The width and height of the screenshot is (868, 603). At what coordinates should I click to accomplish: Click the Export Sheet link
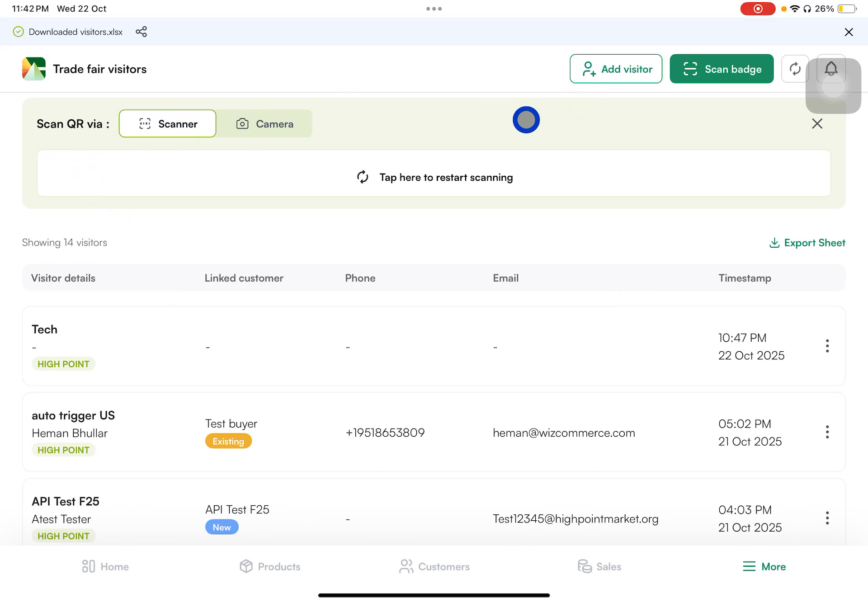807,243
